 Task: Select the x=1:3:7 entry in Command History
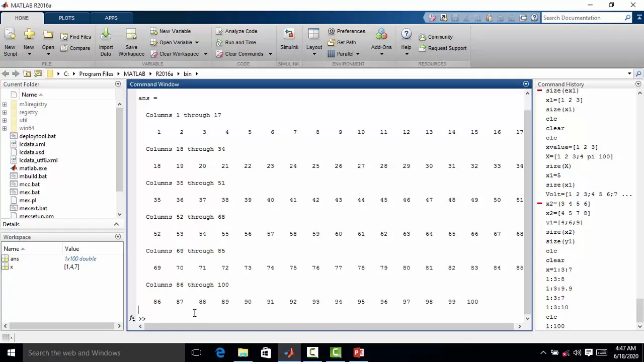click(x=558, y=270)
